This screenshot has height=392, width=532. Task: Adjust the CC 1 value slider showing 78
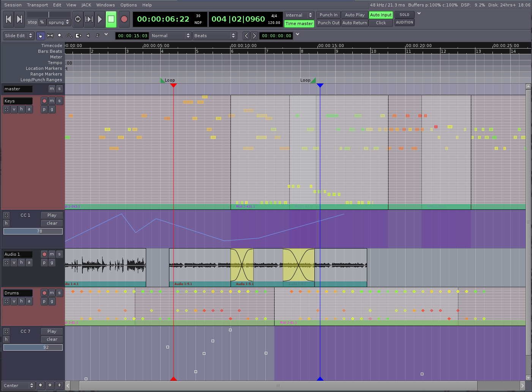[x=33, y=231]
